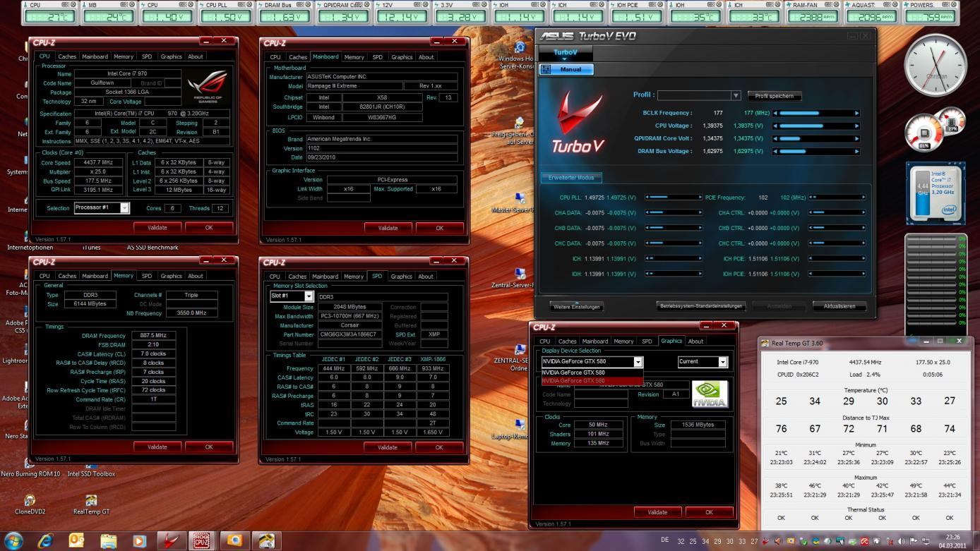Decrease BCLK Frequency with left arrow
The width and height of the screenshot is (980, 551).
[x=775, y=113]
